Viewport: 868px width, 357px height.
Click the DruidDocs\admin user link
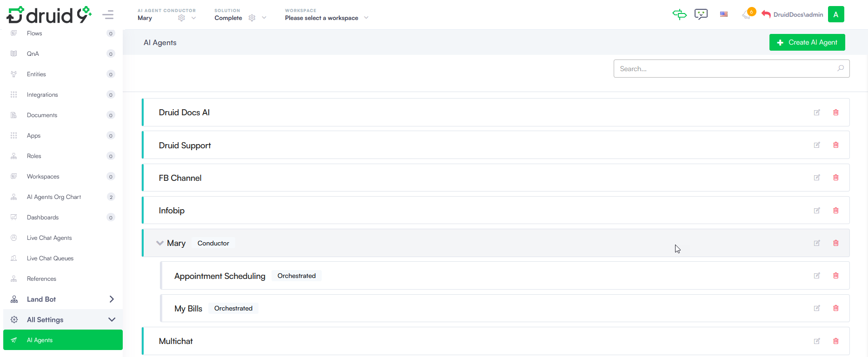point(798,15)
